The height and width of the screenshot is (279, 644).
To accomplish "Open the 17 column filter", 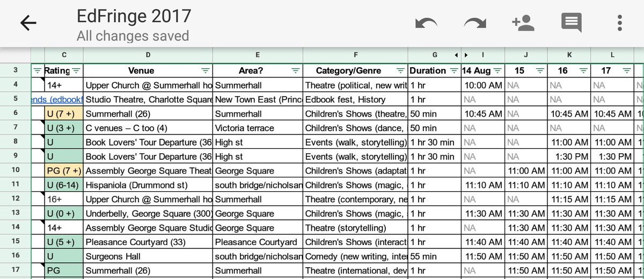I will coord(626,70).
